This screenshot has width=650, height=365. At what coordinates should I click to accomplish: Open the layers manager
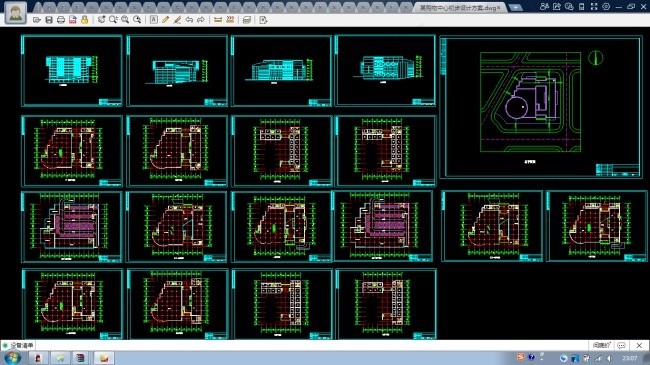[x=247, y=20]
